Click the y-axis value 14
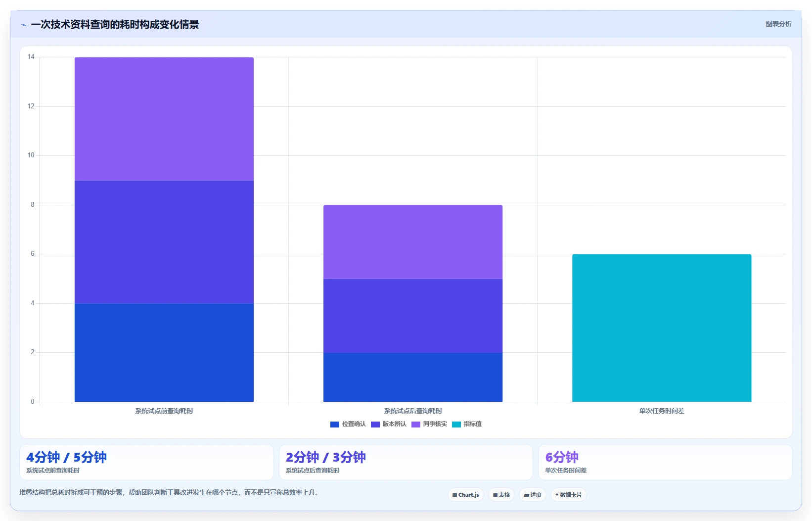 [31, 57]
